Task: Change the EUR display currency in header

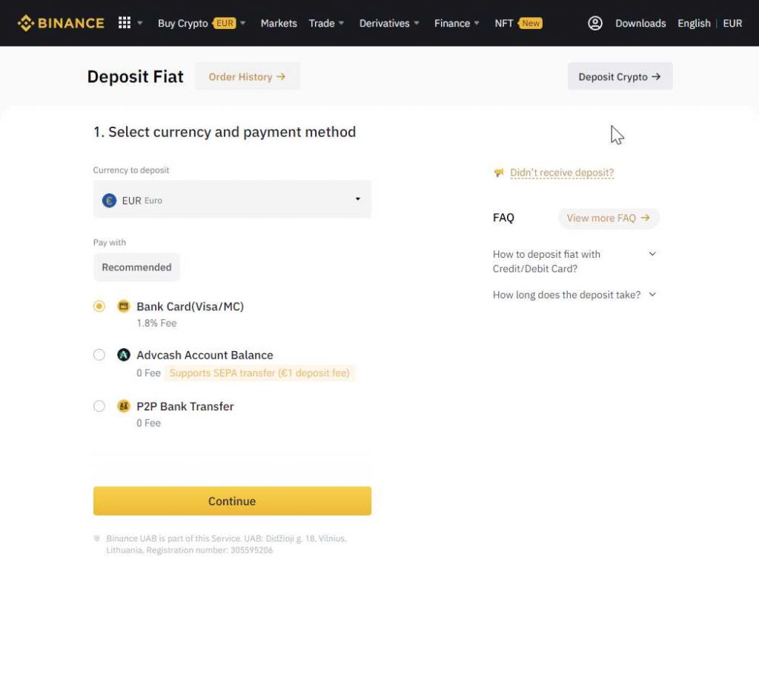Action: 732,23
